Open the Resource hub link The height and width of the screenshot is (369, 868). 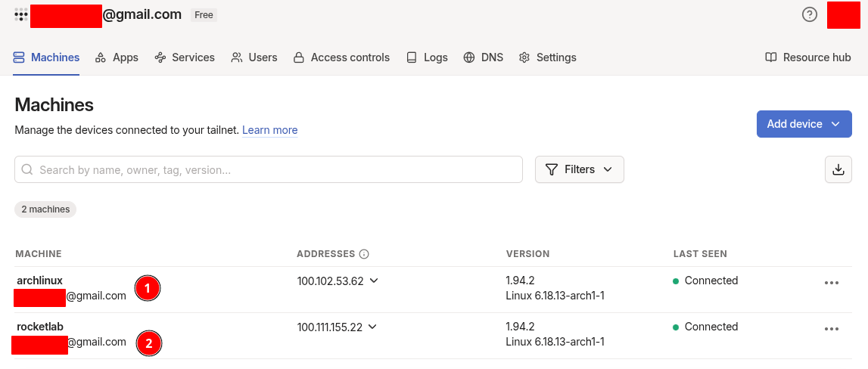(807, 57)
